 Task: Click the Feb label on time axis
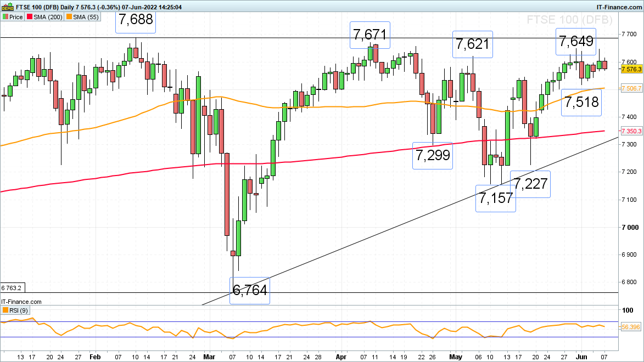click(95, 357)
